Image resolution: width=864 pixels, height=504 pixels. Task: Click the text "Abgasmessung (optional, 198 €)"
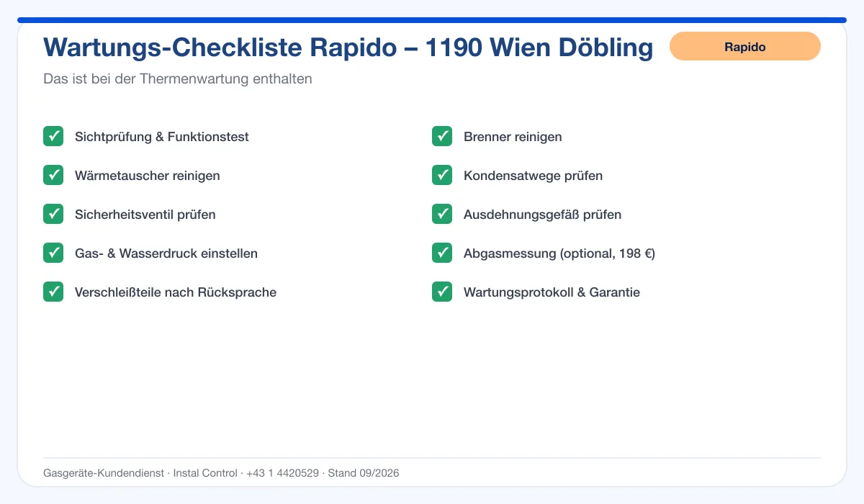click(559, 253)
